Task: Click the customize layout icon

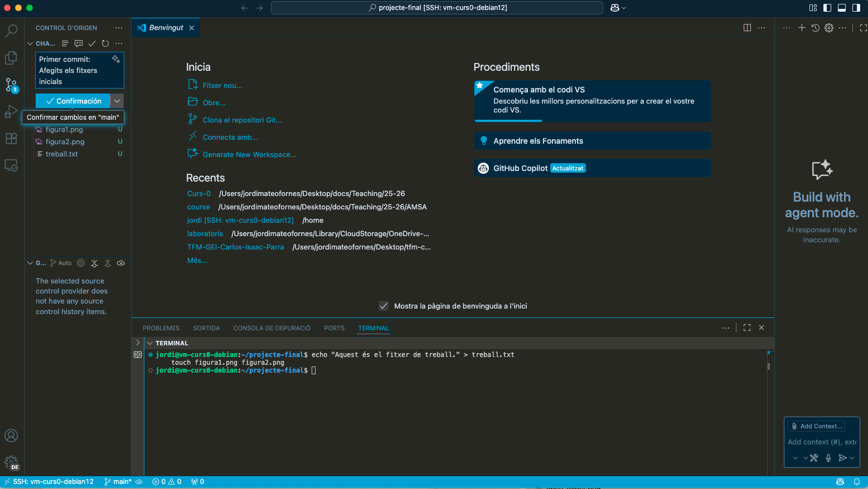Action: pos(813,8)
